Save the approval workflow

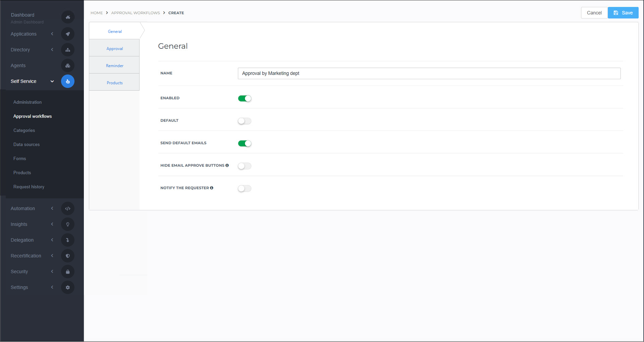[x=623, y=12]
